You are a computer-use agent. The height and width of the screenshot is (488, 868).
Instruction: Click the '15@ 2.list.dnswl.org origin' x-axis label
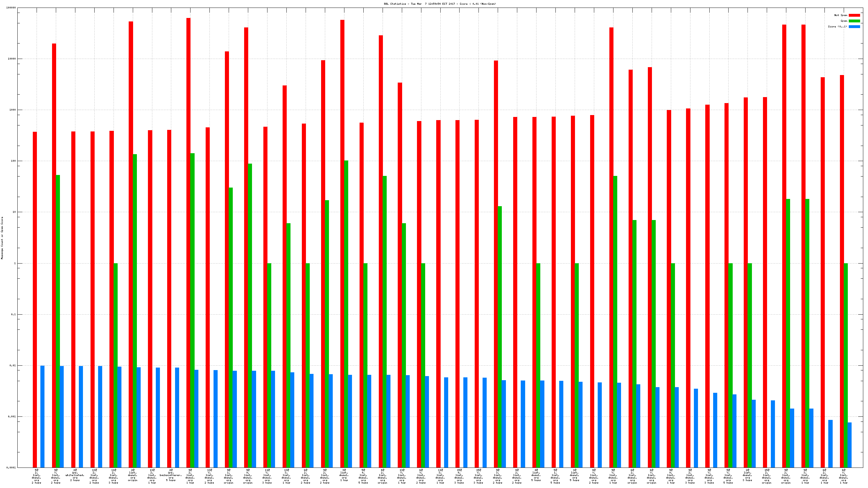pos(766,476)
